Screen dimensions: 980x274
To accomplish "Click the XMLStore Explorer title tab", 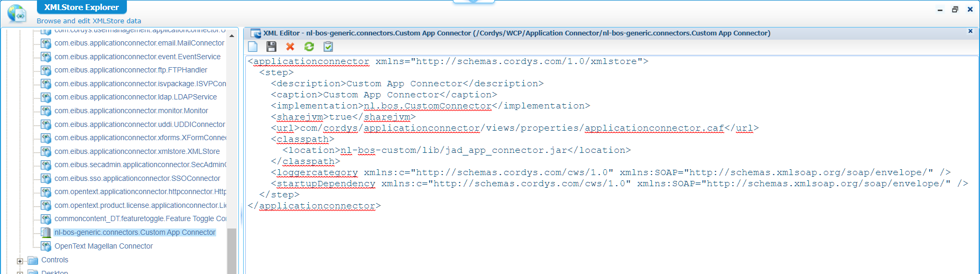I will pos(81,7).
